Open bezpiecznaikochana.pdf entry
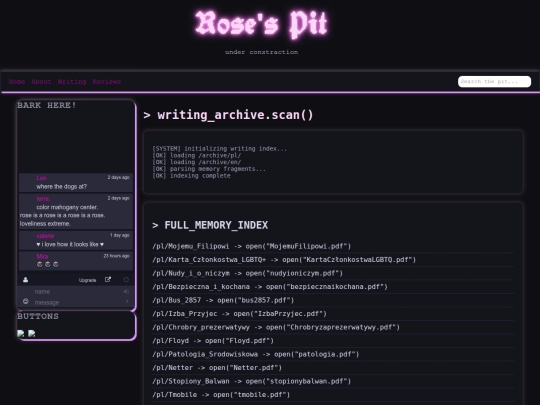Viewport: 540px width, 405px height. [x=270, y=287]
